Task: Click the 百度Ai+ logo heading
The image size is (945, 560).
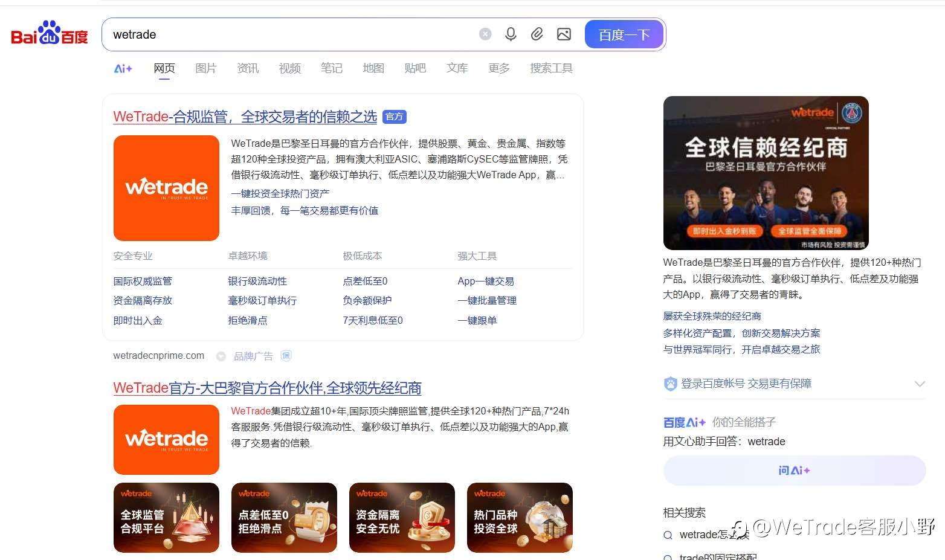Action: 685,422
